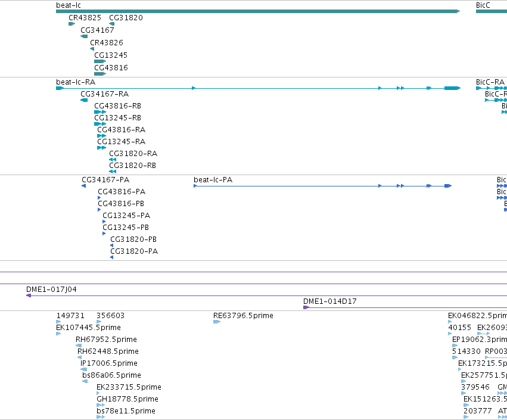The height and width of the screenshot is (420, 507).
Task: Click the beat-Ic-PA label text
Action: [213, 180]
